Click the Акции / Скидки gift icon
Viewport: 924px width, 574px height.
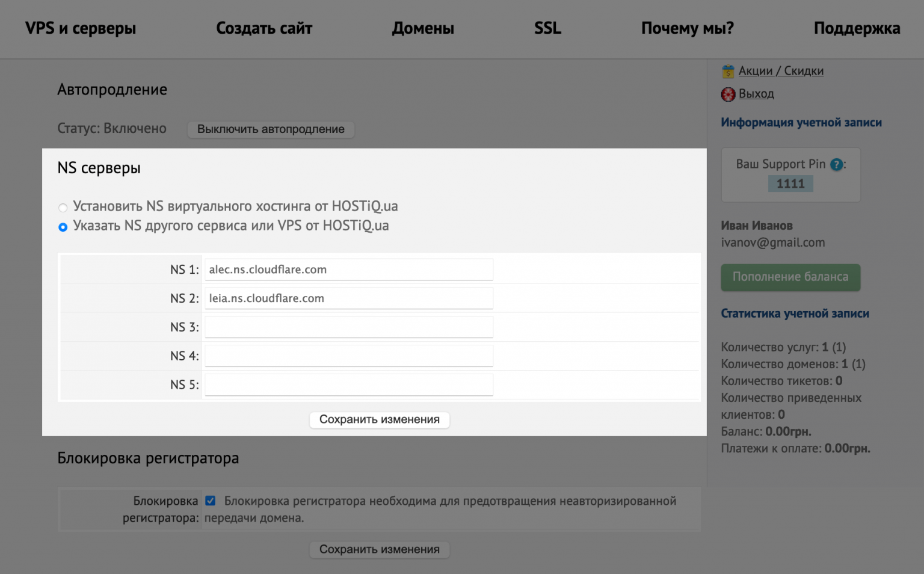(728, 72)
